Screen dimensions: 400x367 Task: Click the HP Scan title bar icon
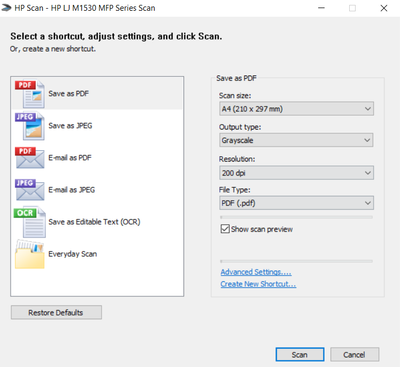pyautogui.click(x=6, y=8)
